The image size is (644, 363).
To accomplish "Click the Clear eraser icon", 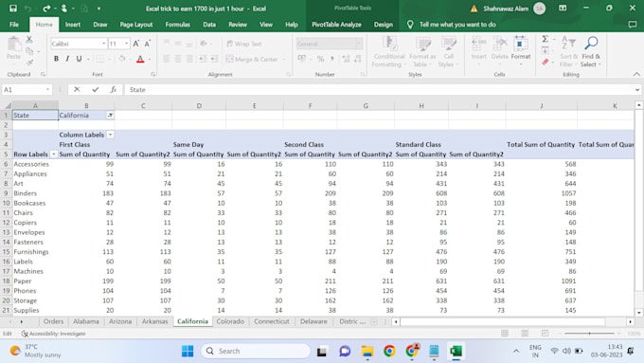I will pyautogui.click(x=545, y=63).
